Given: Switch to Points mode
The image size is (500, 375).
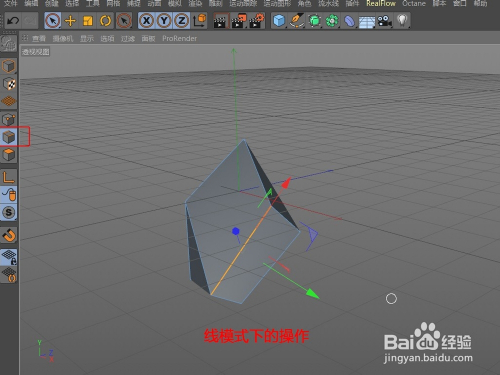Looking at the screenshot, I should click(x=8, y=119).
